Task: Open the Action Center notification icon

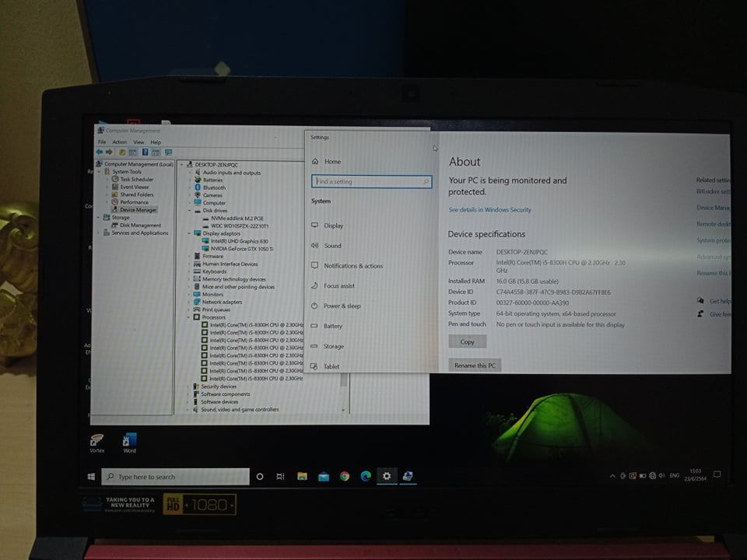Action: [717, 474]
